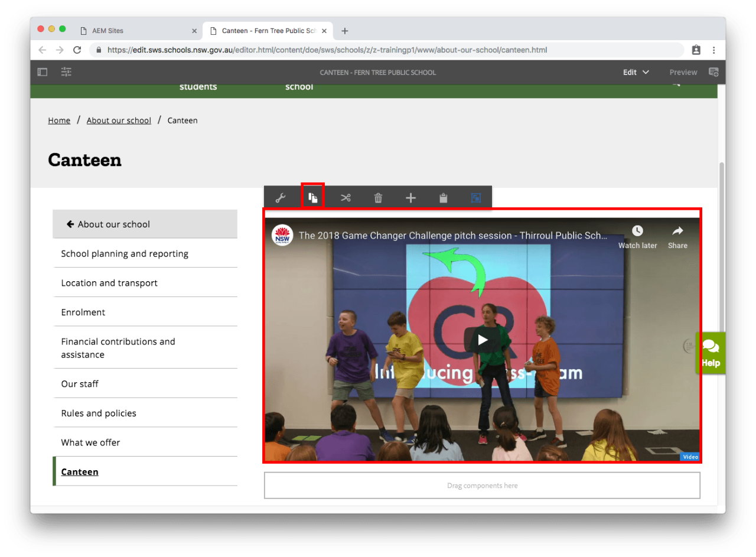Open component Configure wrench tool
The image size is (756, 557).
(281, 198)
